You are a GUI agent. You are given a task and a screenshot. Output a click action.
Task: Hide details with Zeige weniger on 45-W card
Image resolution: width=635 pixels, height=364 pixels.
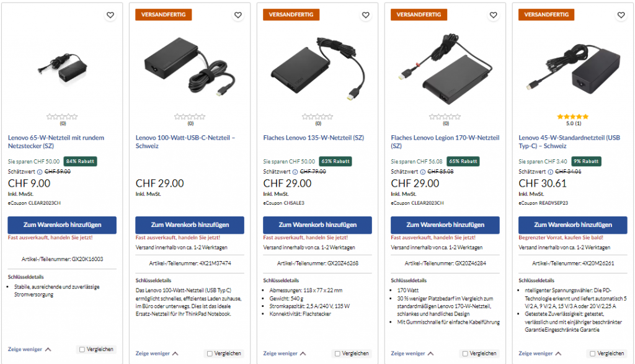(x=540, y=353)
